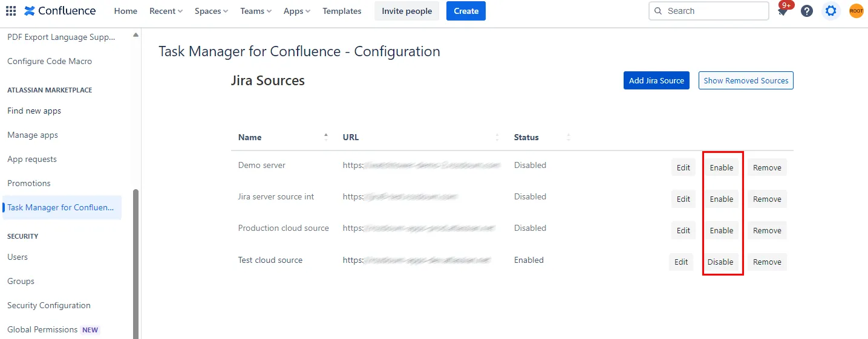Click the Jira Sources heading

tap(268, 80)
